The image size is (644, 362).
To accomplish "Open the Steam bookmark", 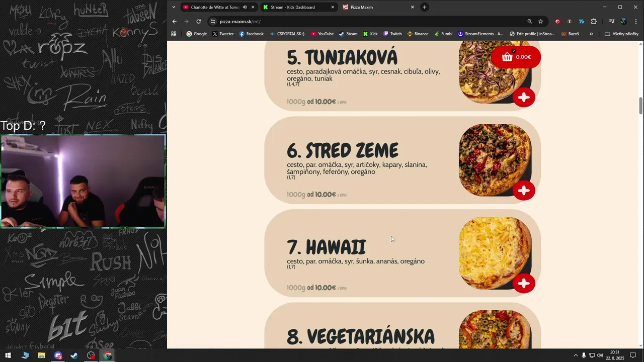I will point(348,34).
